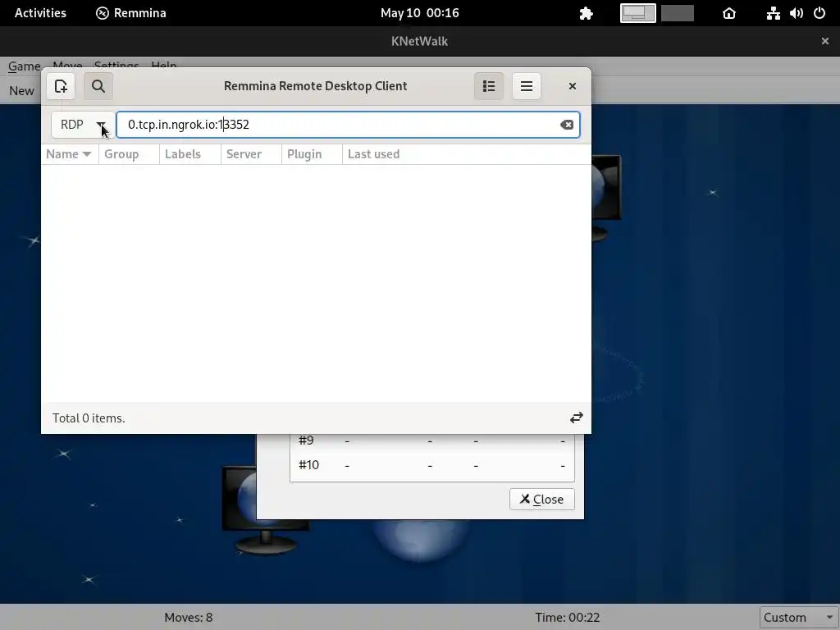Screen dimensions: 840x630
Task: Switch Remmina to list view
Action: coord(489,86)
